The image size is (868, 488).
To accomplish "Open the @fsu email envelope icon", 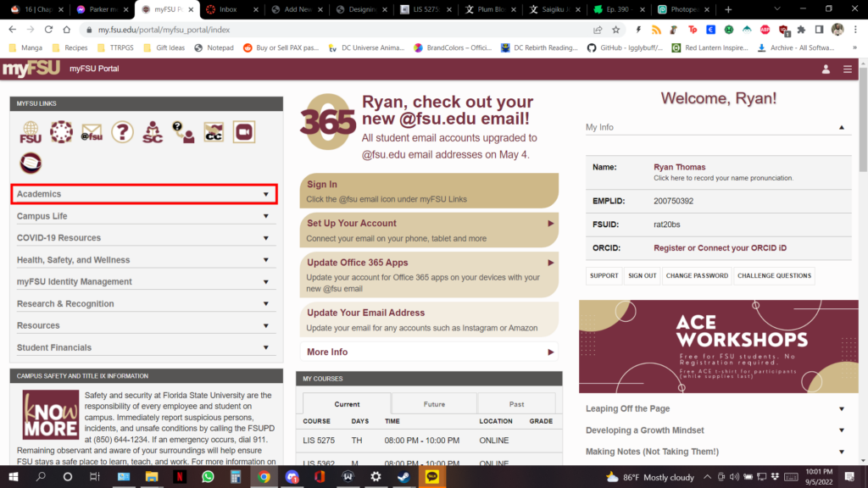I will 92,132.
